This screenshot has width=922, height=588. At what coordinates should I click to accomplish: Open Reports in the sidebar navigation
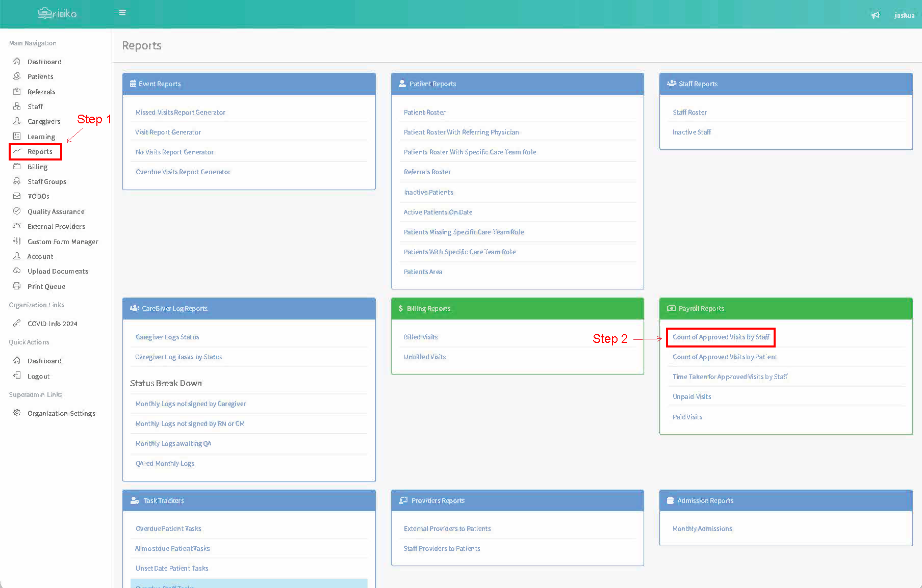tap(40, 152)
